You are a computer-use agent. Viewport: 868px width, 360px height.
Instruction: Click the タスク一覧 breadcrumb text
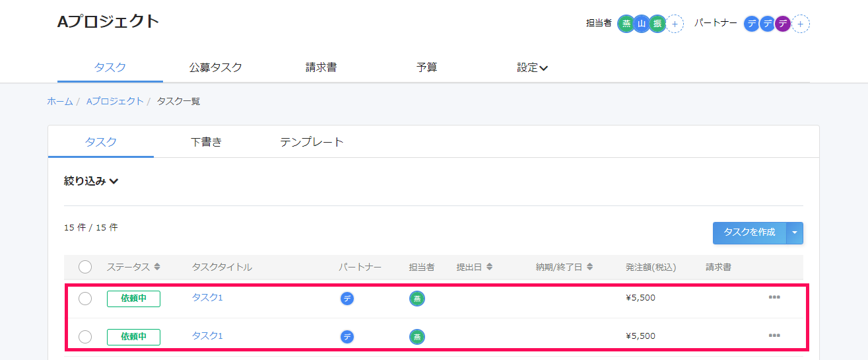click(x=178, y=101)
